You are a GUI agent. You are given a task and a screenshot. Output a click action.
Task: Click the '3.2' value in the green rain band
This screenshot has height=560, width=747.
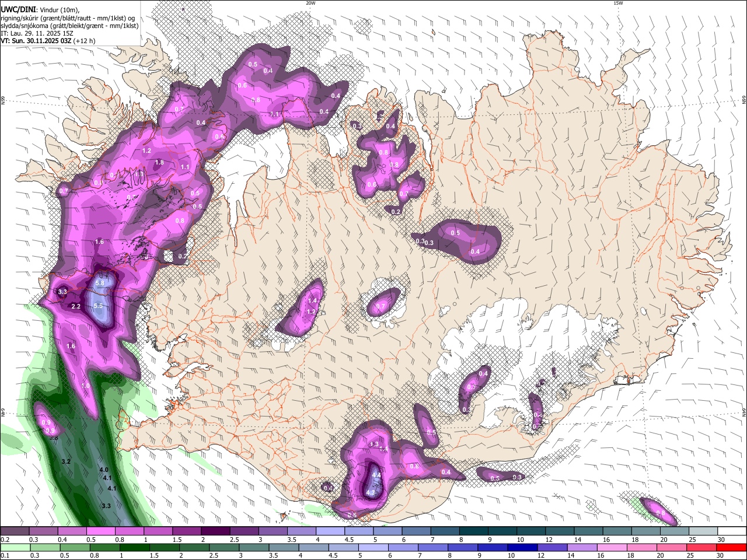[66, 461]
